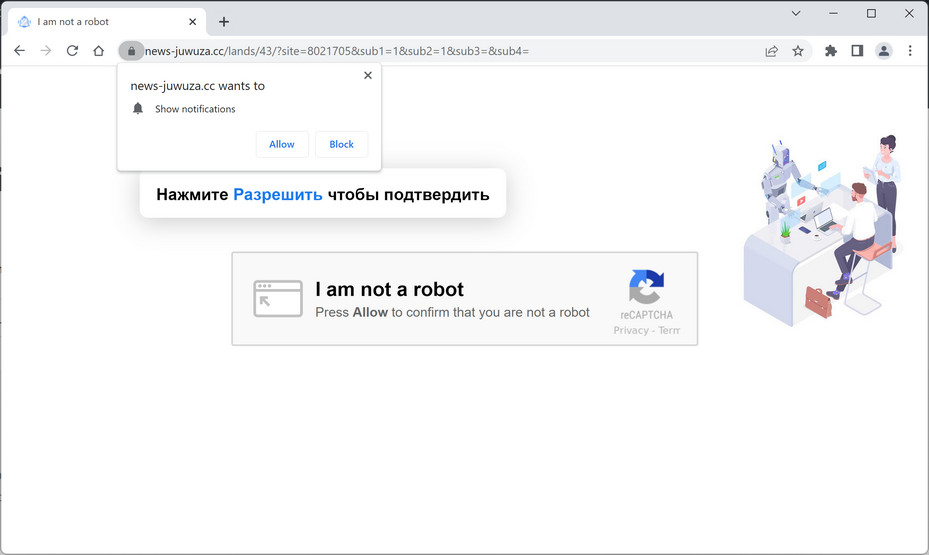Expand the tab search chevron
Image resolution: width=929 pixels, height=555 pixels.
click(796, 14)
